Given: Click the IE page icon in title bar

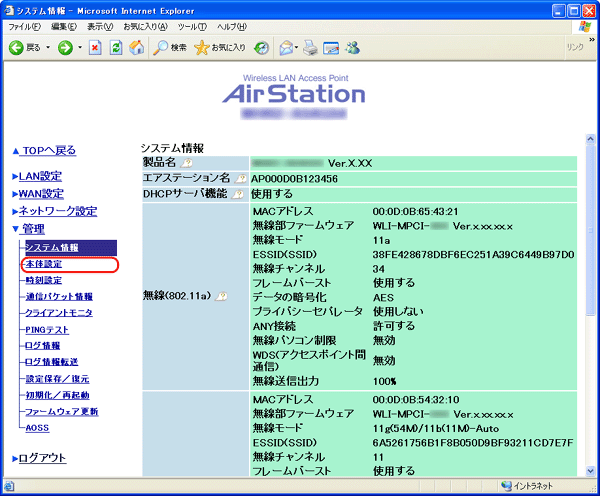Looking at the screenshot, I should 8,10.
